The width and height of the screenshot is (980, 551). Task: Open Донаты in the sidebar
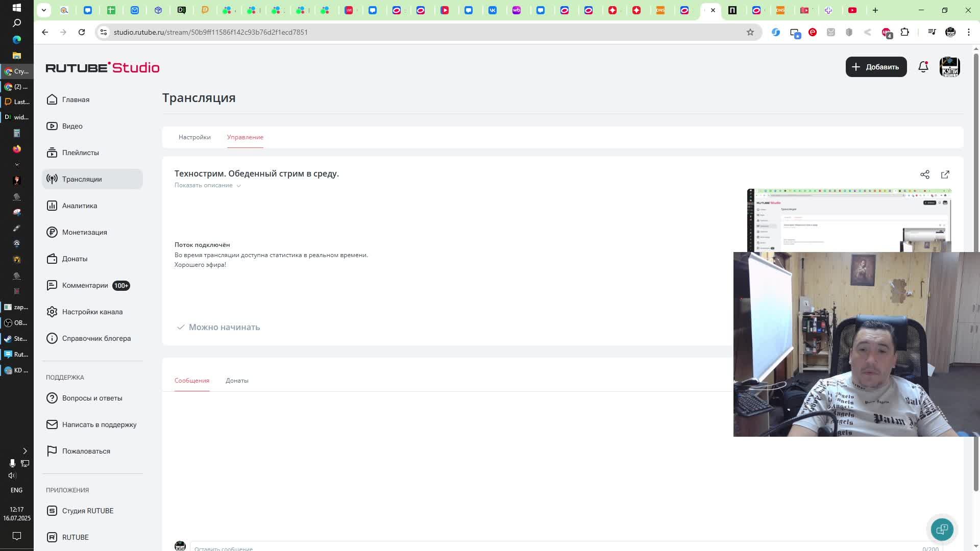(75, 259)
